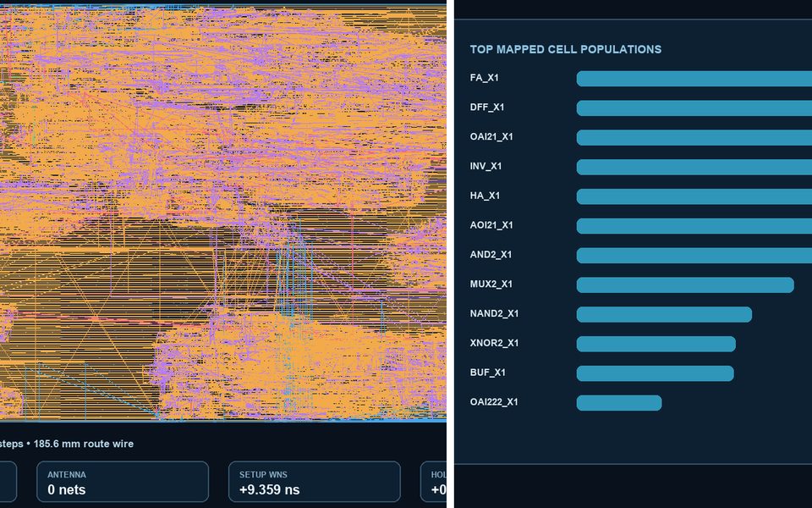Open the Setup WNS metric card
Image resolution: width=812 pixels, height=508 pixels.
[x=315, y=482]
